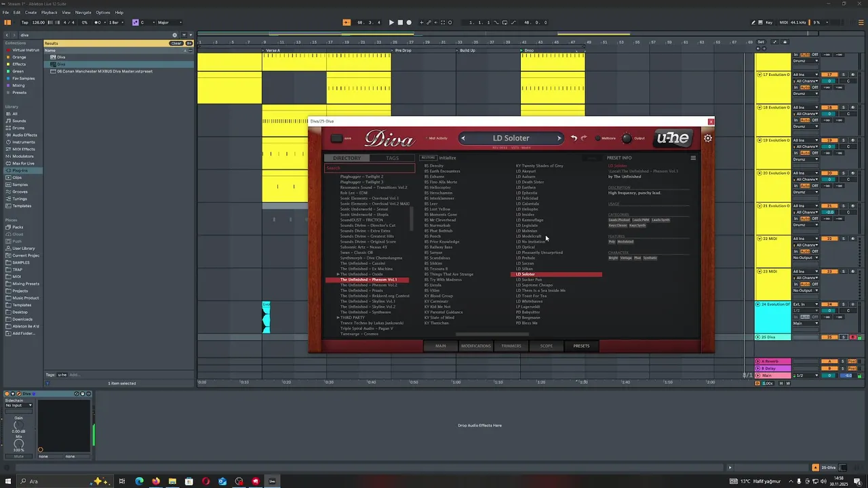This screenshot has height=488, width=868.
Task: Switch to DIRECTORY tab in Diva browser
Action: point(347,158)
